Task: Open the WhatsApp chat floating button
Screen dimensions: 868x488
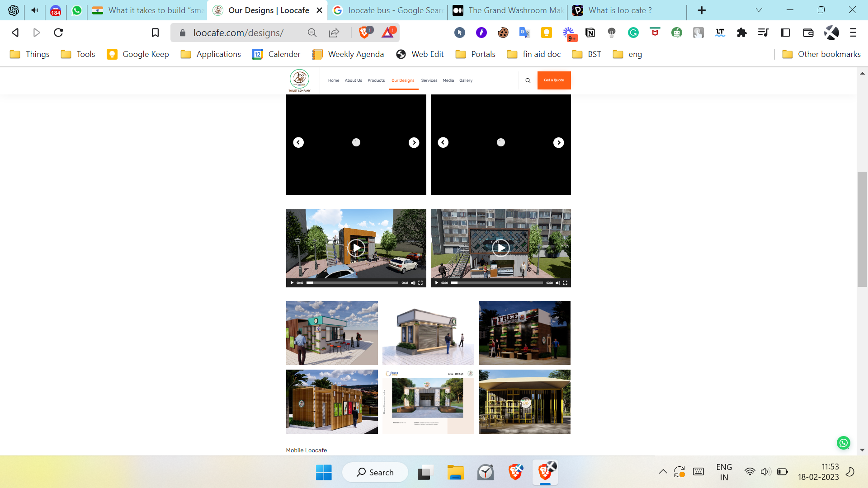Action: pos(843,443)
